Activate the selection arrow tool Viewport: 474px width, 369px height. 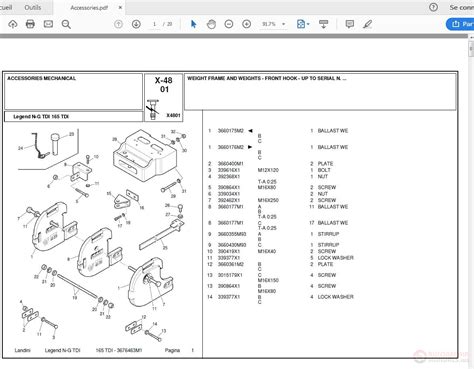point(193,24)
